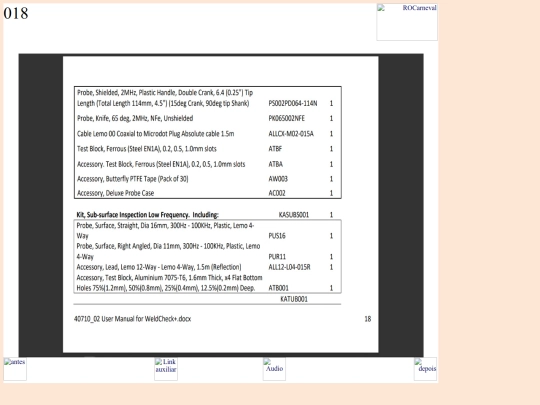Image resolution: width=540 pixels, height=405 pixels.
Task: Click 'Kit, Sub-surface Inspection Low Frequency' heading
Action: pyautogui.click(x=147, y=215)
